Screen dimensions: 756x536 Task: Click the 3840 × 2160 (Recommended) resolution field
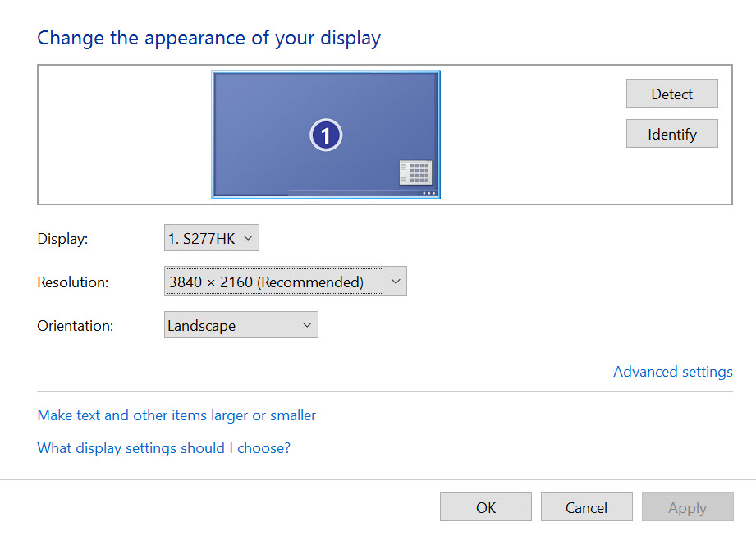coord(274,282)
